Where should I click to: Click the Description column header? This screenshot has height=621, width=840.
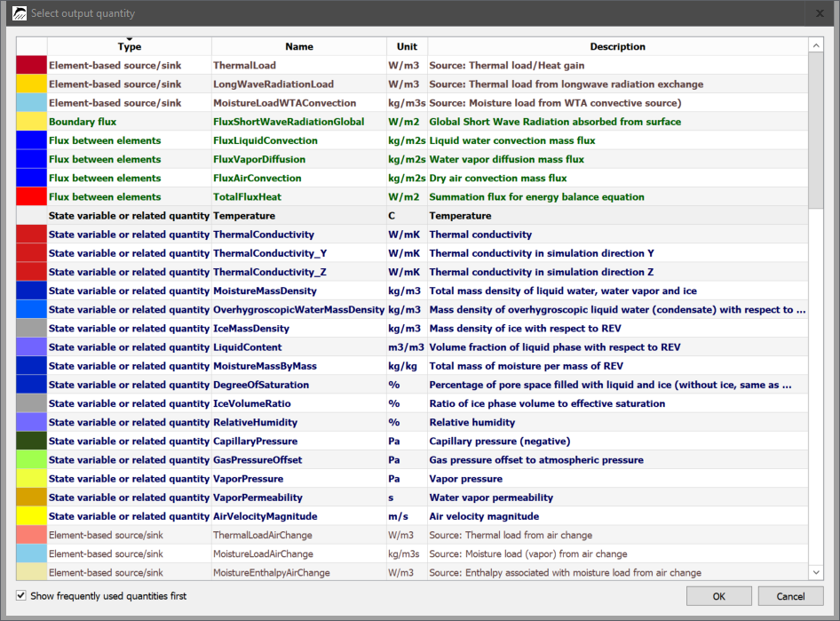tap(618, 46)
